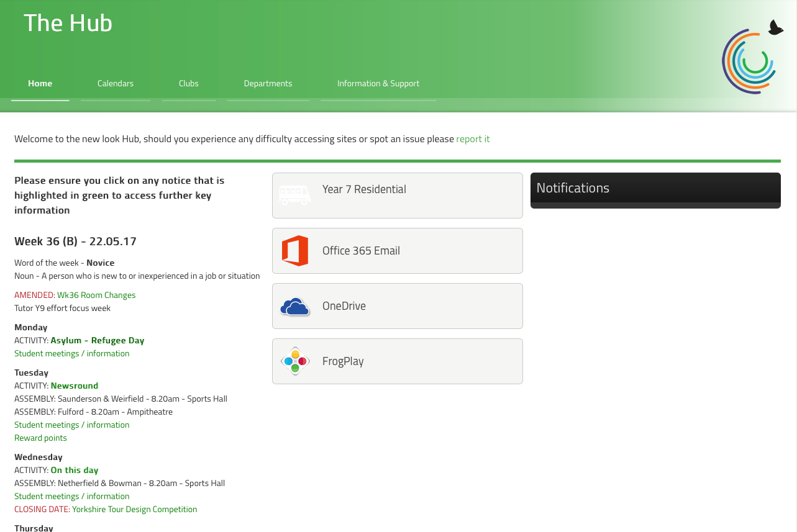Open Wk36 Room Changes notice
Viewport: 797px width, 532px height.
point(96,295)
